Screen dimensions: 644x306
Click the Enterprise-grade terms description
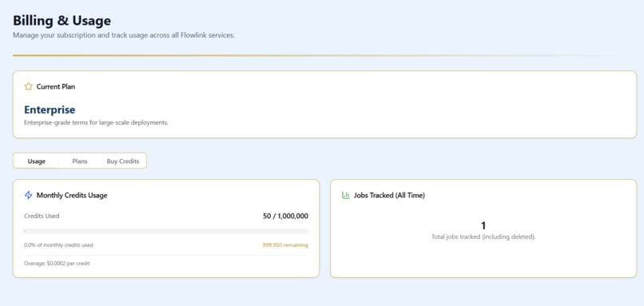(97, 122)
